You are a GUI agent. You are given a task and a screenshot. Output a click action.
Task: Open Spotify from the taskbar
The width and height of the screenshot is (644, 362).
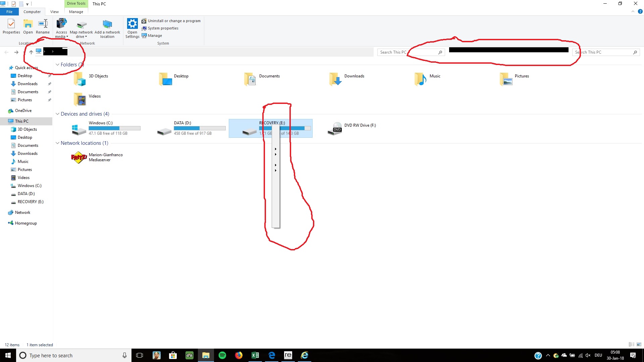[222, 355]
